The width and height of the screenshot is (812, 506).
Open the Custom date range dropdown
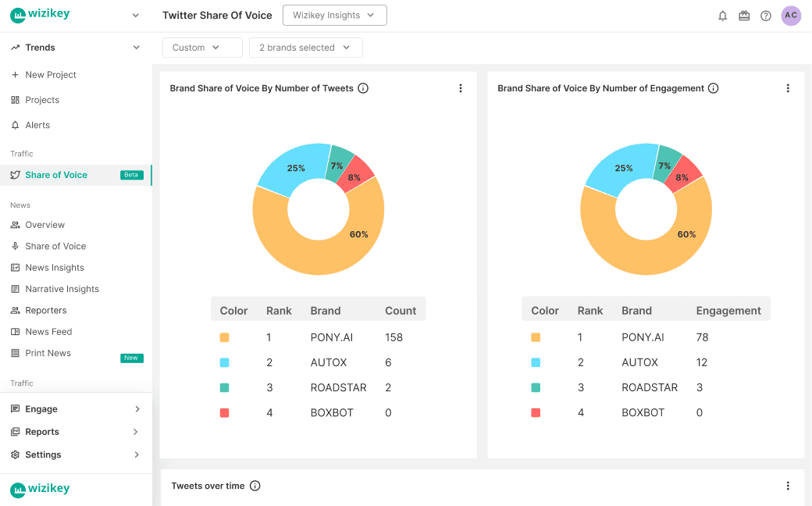(202, 48)
